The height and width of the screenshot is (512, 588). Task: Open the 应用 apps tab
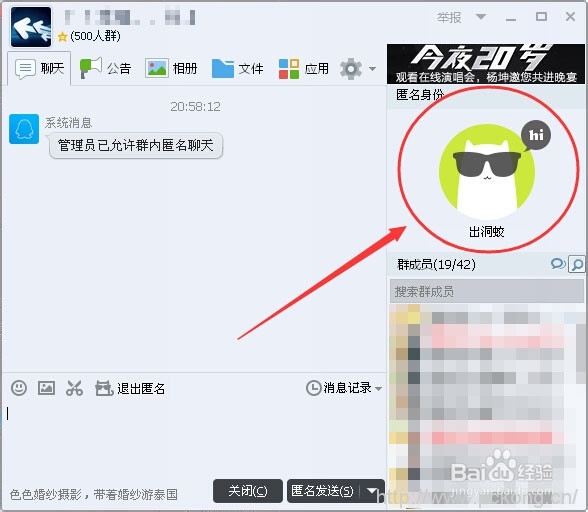coord(304,69)
